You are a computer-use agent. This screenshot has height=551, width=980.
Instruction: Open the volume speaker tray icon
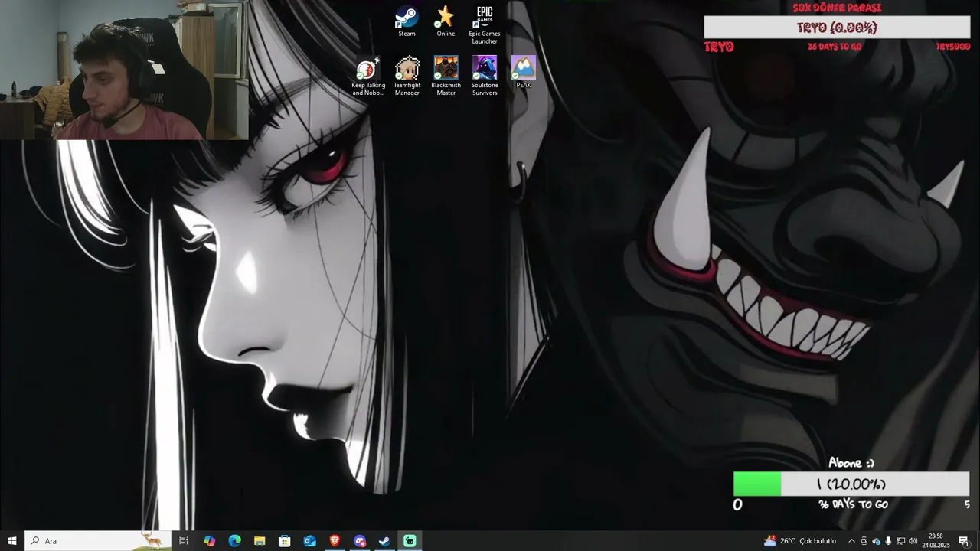(x=913, y=541)
